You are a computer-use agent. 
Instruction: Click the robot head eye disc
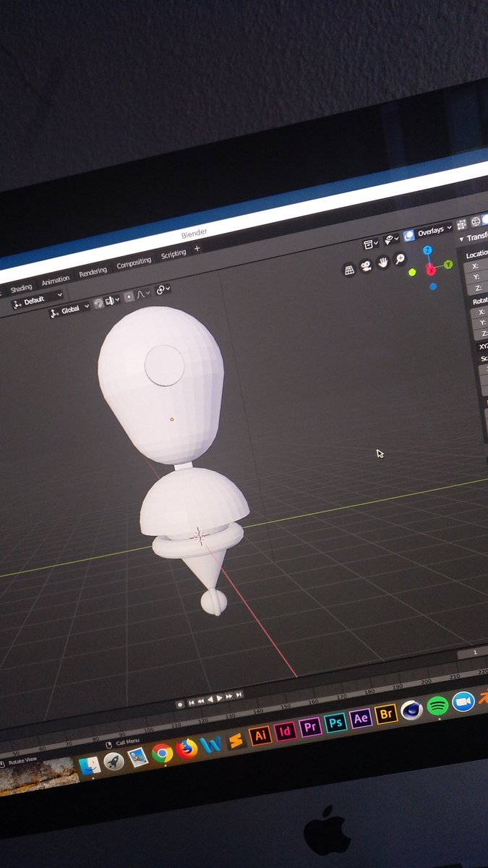[x=164, y=365]
